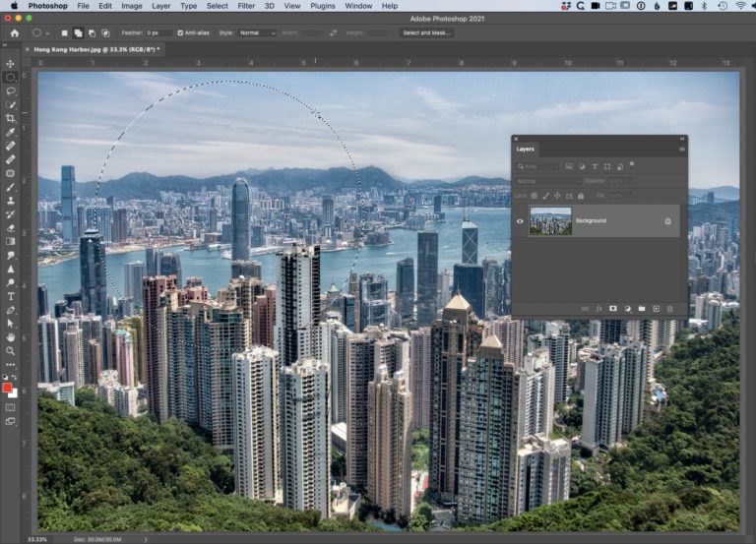Select the Gradient tool
Screen dimensions: 756x544
click(10, 241)
